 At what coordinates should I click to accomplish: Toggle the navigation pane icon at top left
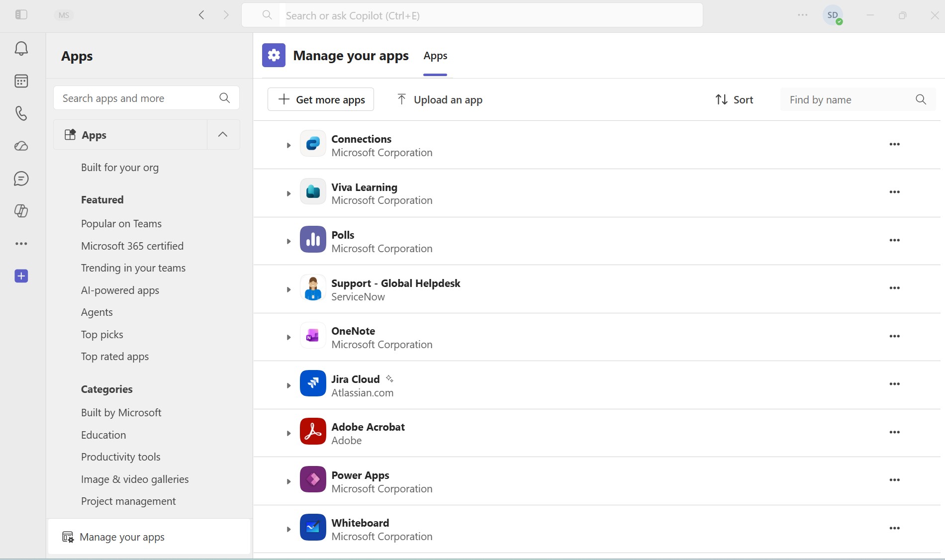pos(21,15)
